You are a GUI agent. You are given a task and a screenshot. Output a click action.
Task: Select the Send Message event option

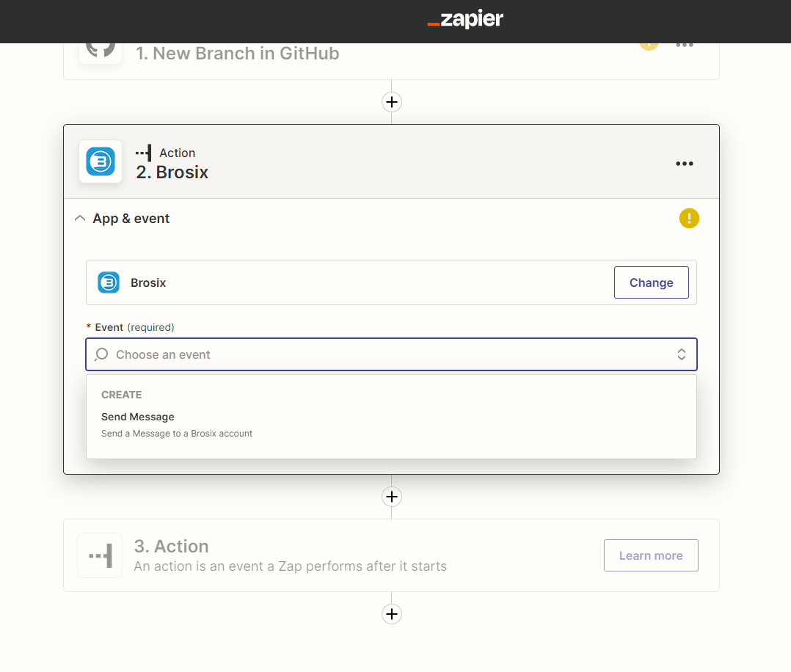coord(392,424)
